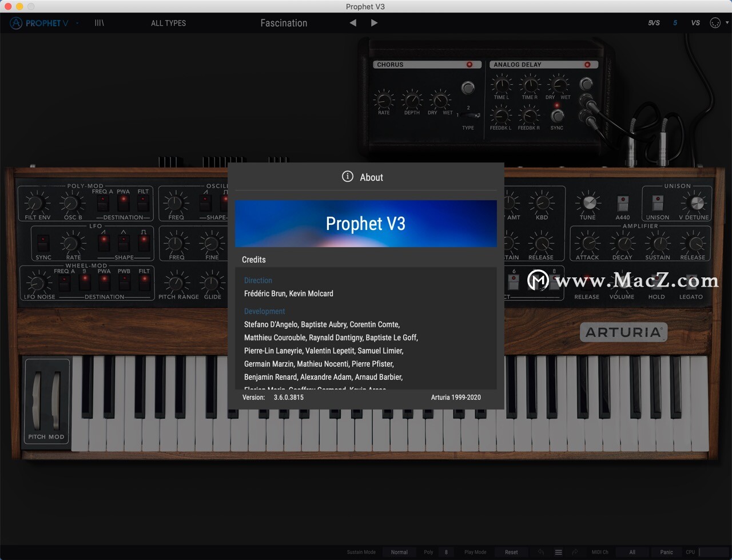Click the Chorus Rate knob

[x=384, y=100]
